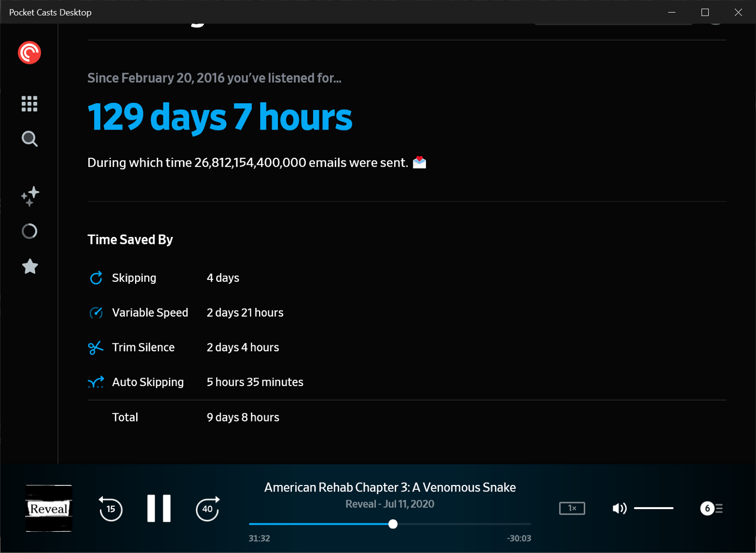Seek within the unplayed progress bar portion
This screenshot has height=553, width=756.
tap(464, 524)
